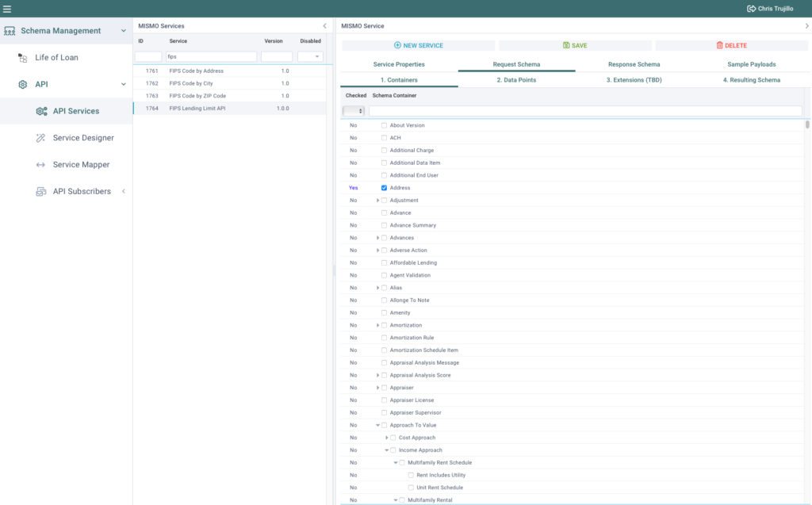Viewport: 812px width, 505px height.
Task: Click the logout icon beside Chris Trujillo
Action: [x=751, y=9]
